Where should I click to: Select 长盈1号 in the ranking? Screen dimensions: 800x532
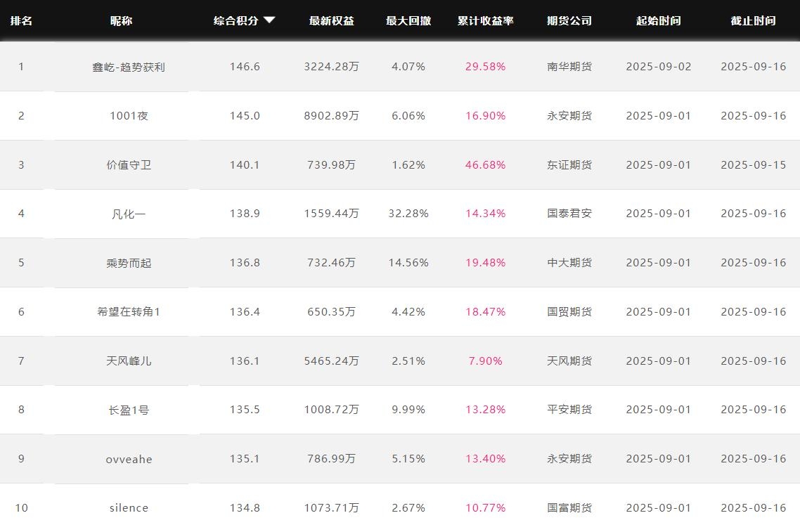[129, 410]
